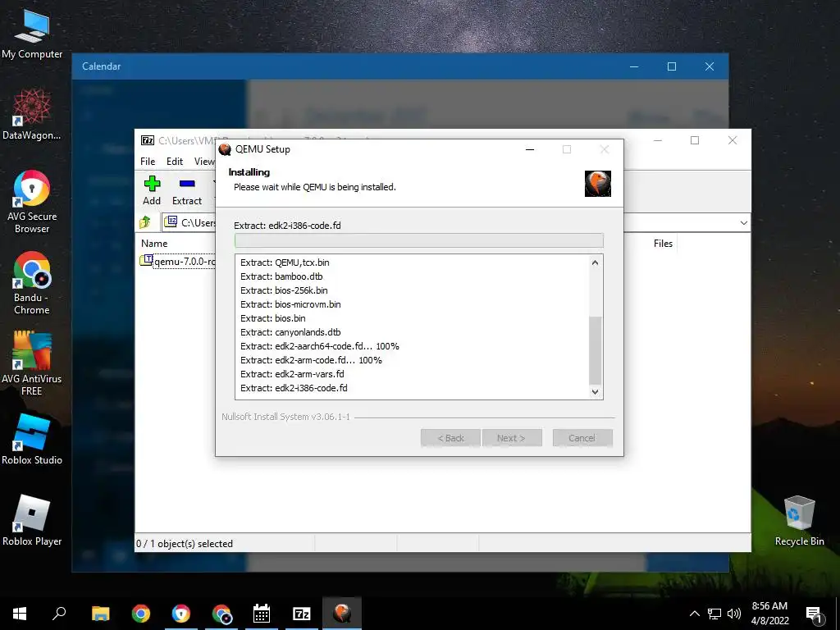Click the 7-Zip Extract toolbar icon
This screenshot has width=840, height=630.
(187, 190)
